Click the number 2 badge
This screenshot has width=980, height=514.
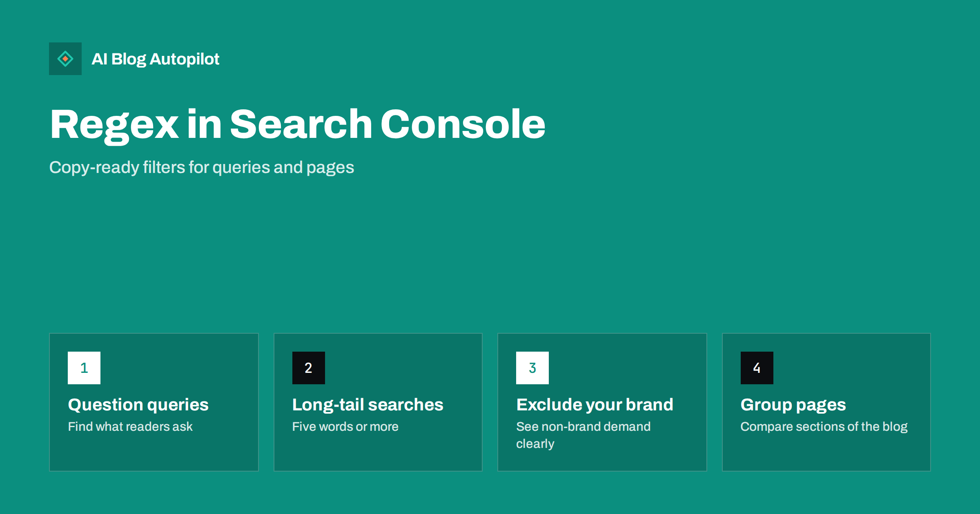(309, 368)
